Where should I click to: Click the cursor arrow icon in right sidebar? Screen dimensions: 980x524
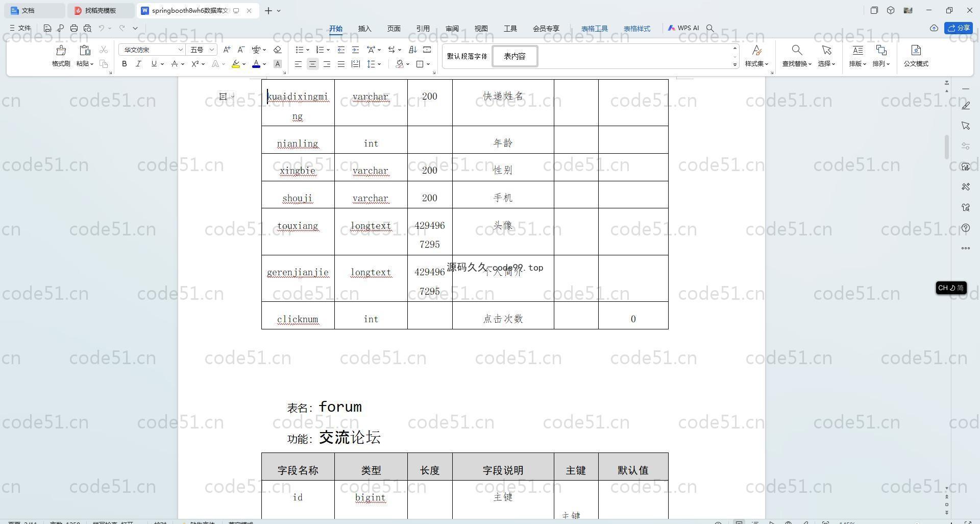(966, 126)
